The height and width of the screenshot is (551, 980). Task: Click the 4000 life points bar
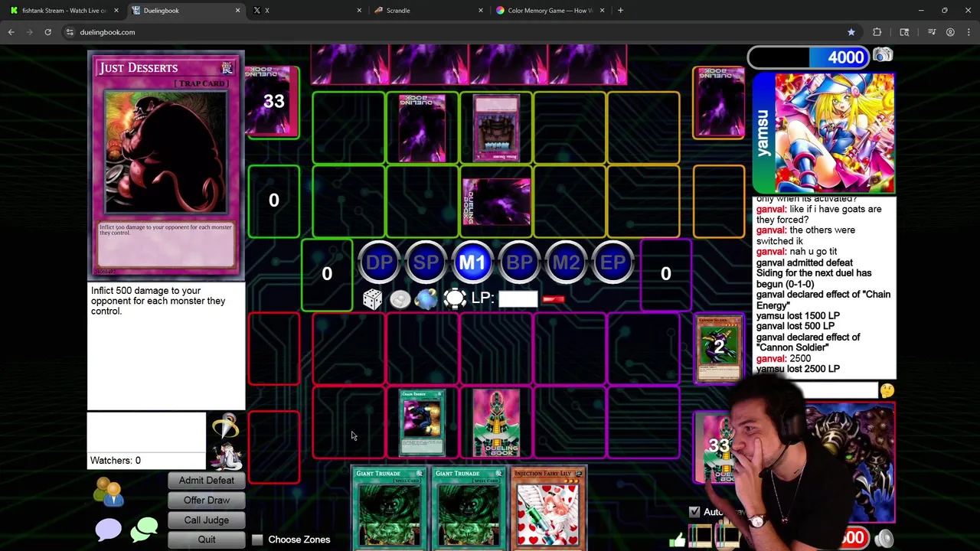810,57
